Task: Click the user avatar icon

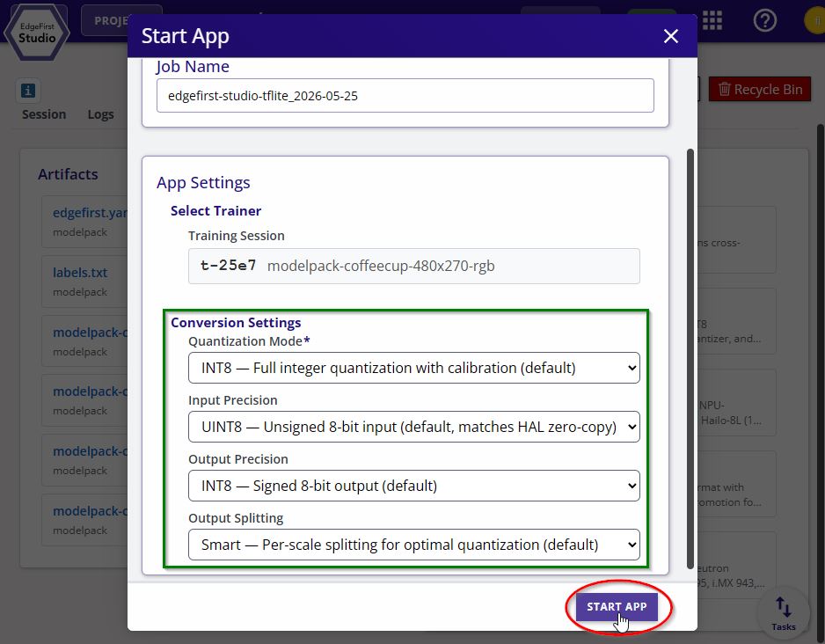Action: coord(815,20)
